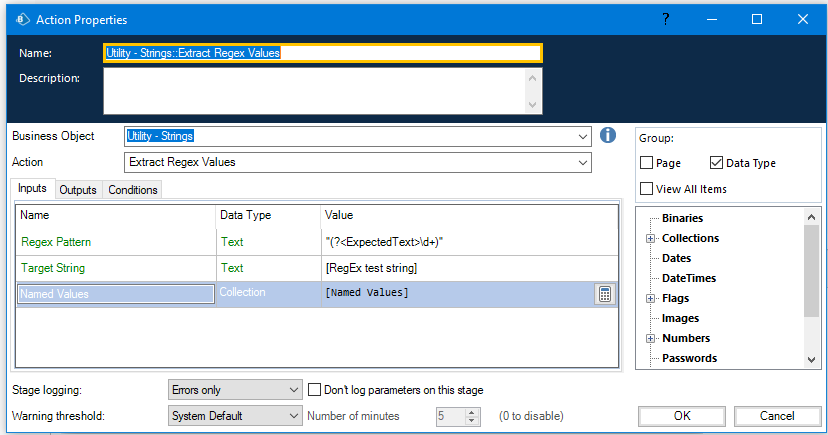Expand the Collections tree node
828x435 pixels.
point(650,238)
